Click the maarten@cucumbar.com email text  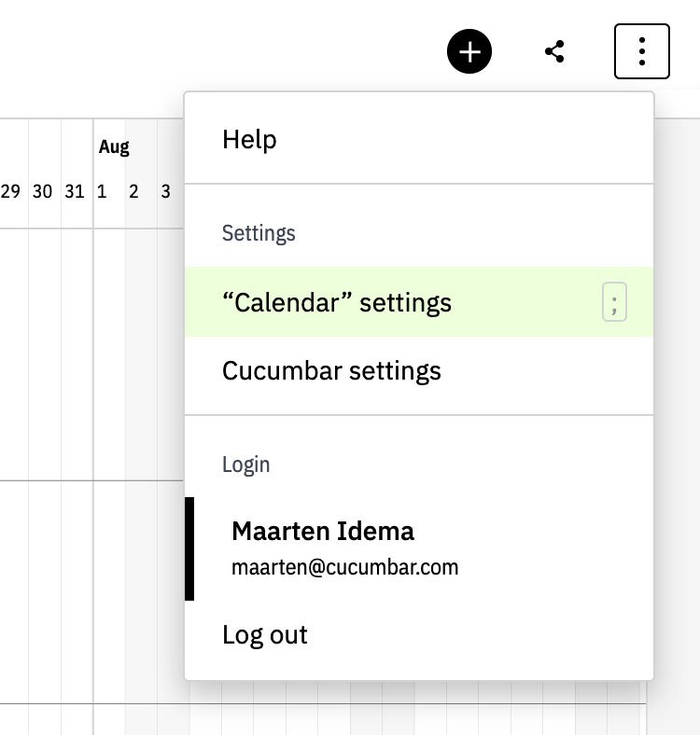[x=344, y=567]
